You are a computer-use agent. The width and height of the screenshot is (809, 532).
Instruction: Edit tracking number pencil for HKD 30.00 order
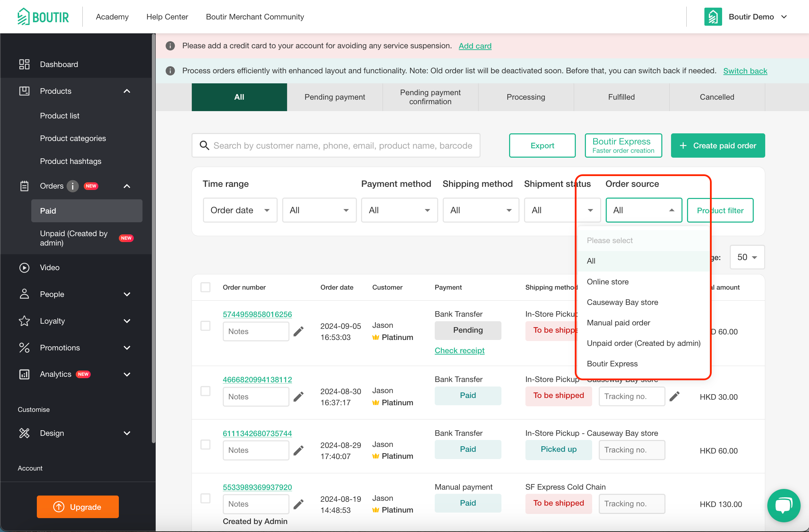[x=675, y=397]
